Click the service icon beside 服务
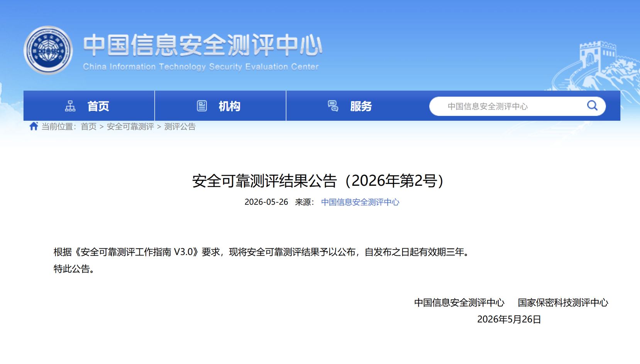The width and height of the screenshot is (640, 364). [333, 106]
